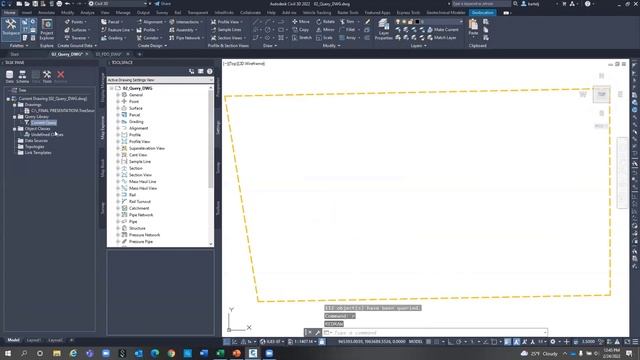
Task: Click the Toolspace settings tree scrollbar
Action: (x=211, y=139)
